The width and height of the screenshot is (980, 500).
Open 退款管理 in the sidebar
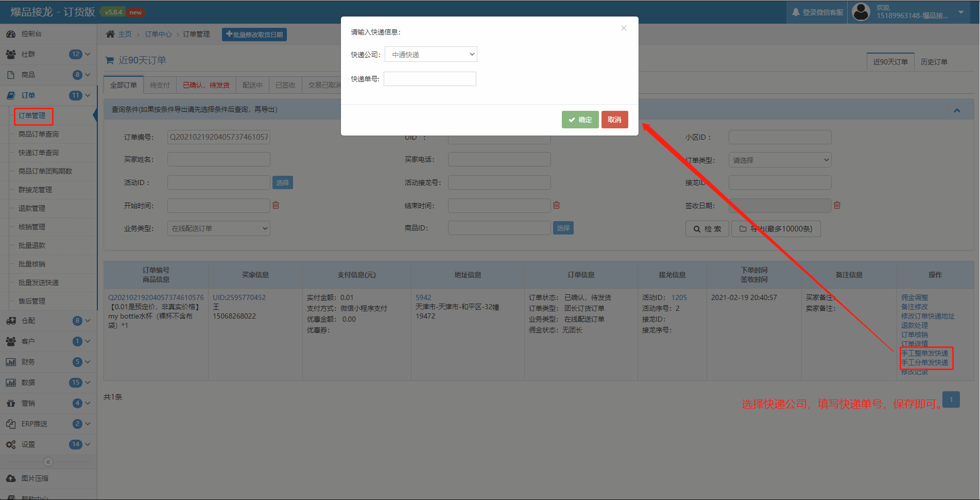click(x=32, y=208)
